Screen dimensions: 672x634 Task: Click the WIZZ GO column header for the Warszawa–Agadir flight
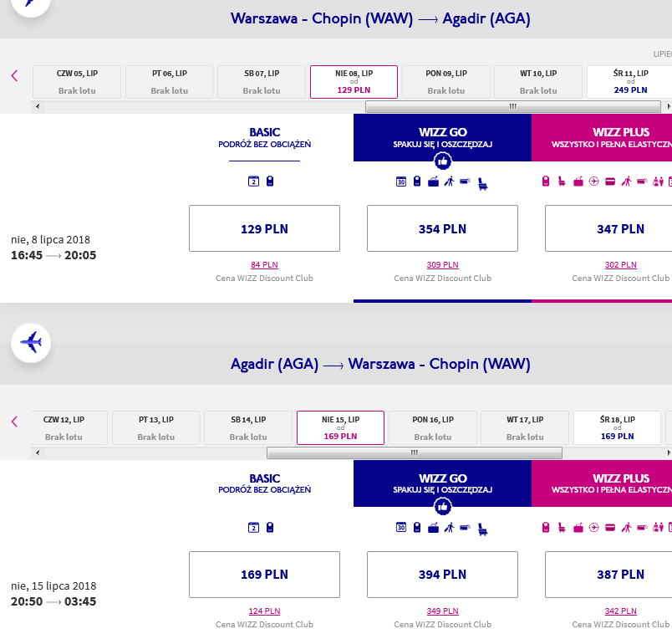(x=443, y=137)
